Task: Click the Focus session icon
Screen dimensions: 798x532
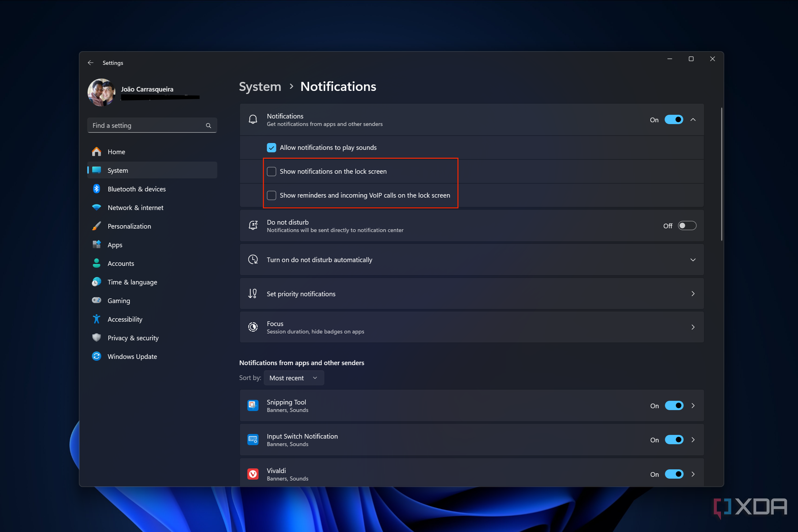Action: (x=253, y=327)
